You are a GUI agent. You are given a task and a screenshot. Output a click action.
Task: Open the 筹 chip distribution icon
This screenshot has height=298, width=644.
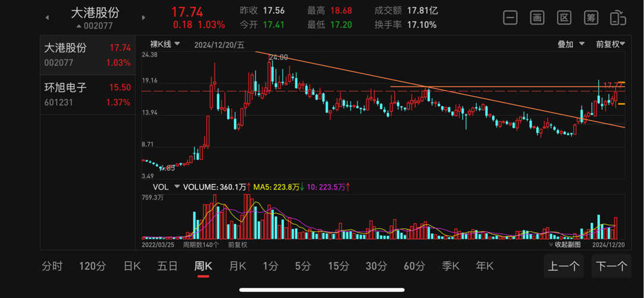(591, 18)
